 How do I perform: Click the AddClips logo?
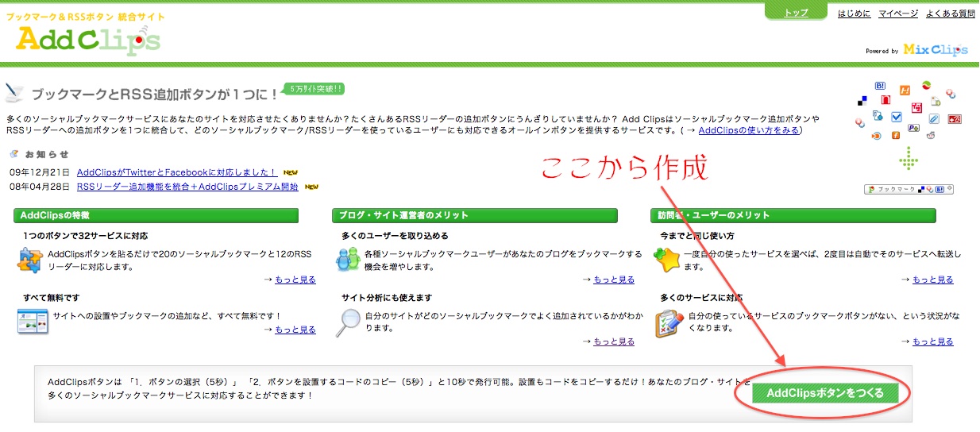(x=87, y=40)
